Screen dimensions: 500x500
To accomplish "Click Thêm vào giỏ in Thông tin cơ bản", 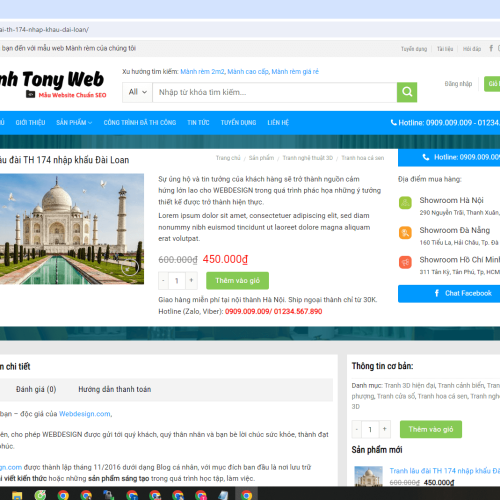I will [431, 429].
